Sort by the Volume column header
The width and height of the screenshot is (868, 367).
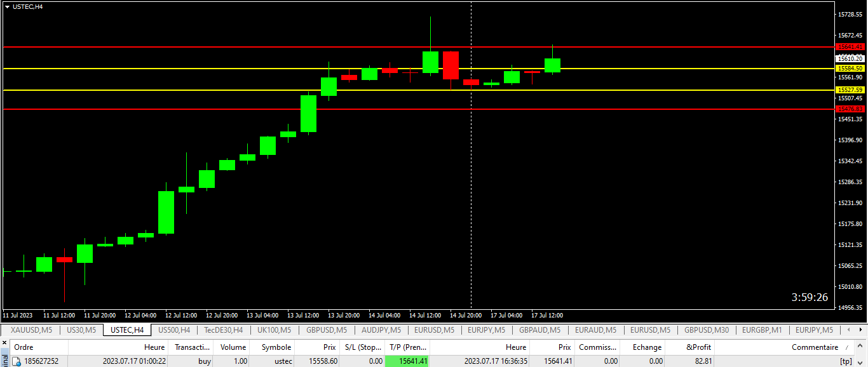point(233,347)
